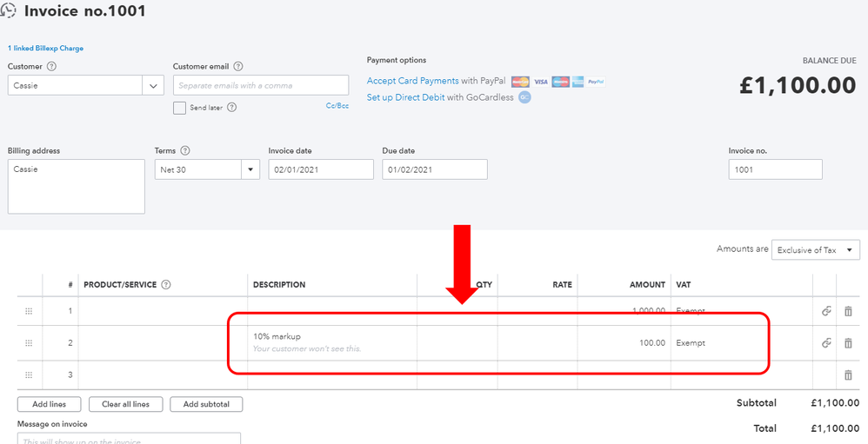Image resolution: width=868 pixels, height=444 pixels.
Task: Click the help icon beside Terms label
Action: click(x=185, y=150)
